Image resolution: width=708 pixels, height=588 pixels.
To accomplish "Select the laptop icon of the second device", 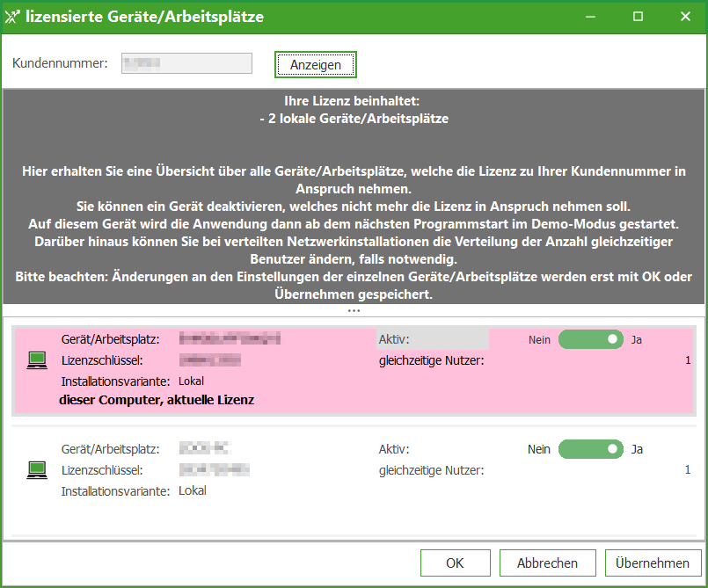I will (x=37, y=470).
